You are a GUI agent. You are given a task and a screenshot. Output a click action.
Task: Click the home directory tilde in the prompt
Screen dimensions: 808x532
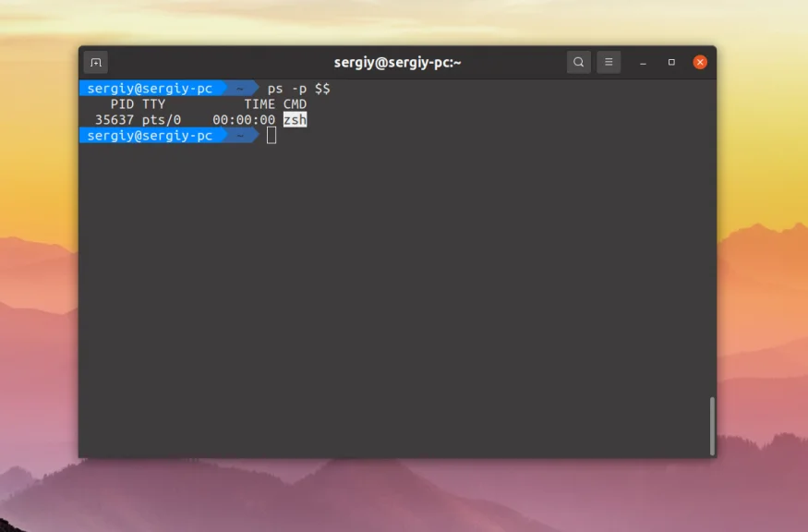click(x=238, y=88)
